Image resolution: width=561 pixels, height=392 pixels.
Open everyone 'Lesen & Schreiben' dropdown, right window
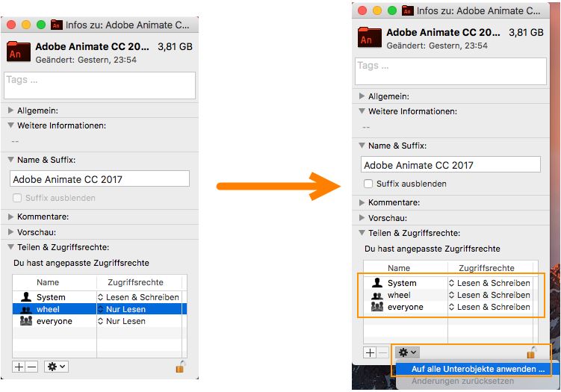tap(489, 307)
